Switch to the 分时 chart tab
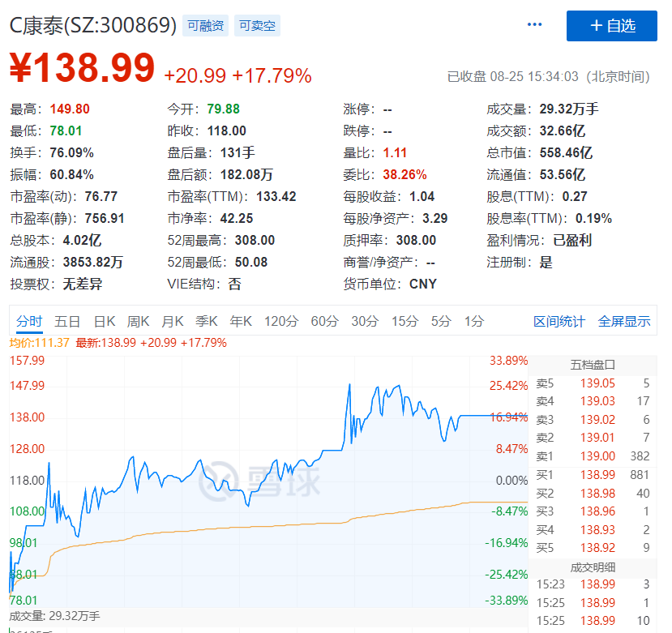This screenshot has width=672, height=633. coord(29,321)
